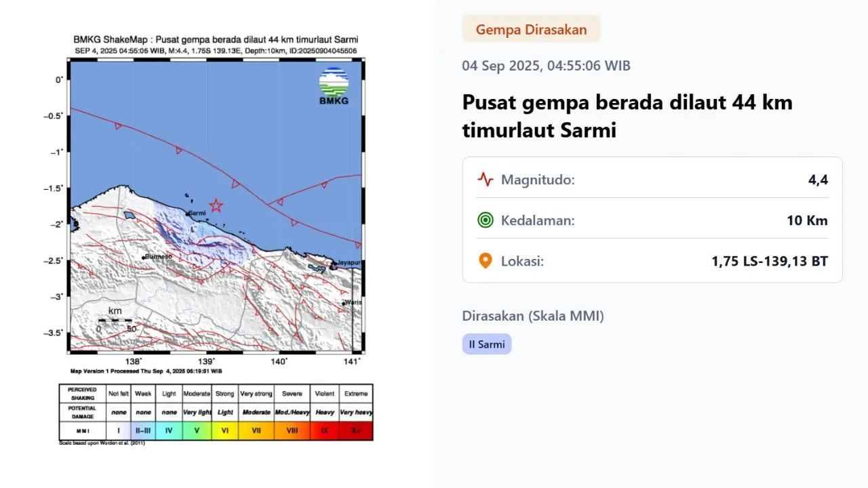
Task: Click the MMI VI yellow legend swatch
Action: (x=224, y=430)
